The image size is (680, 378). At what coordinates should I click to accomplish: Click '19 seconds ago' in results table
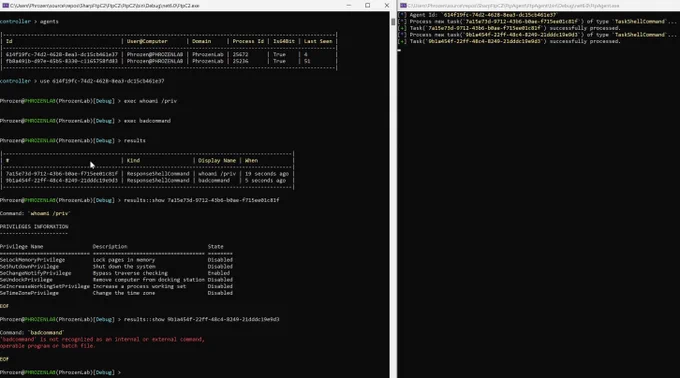[267, 174]
